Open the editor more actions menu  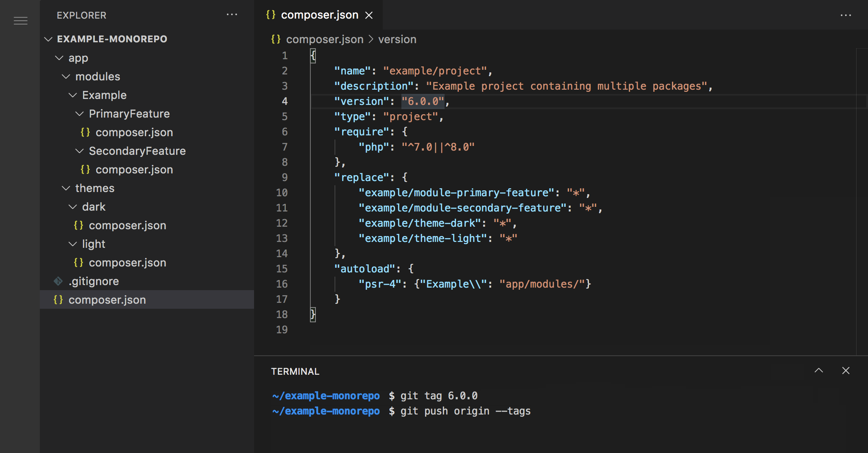coord(846,15)
